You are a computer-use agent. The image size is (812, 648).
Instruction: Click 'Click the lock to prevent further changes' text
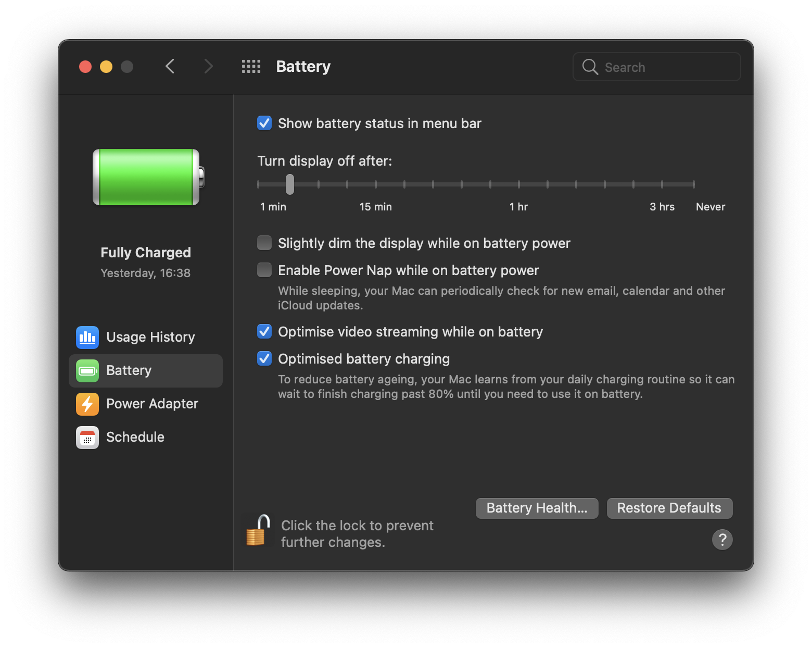pos(357,534)
